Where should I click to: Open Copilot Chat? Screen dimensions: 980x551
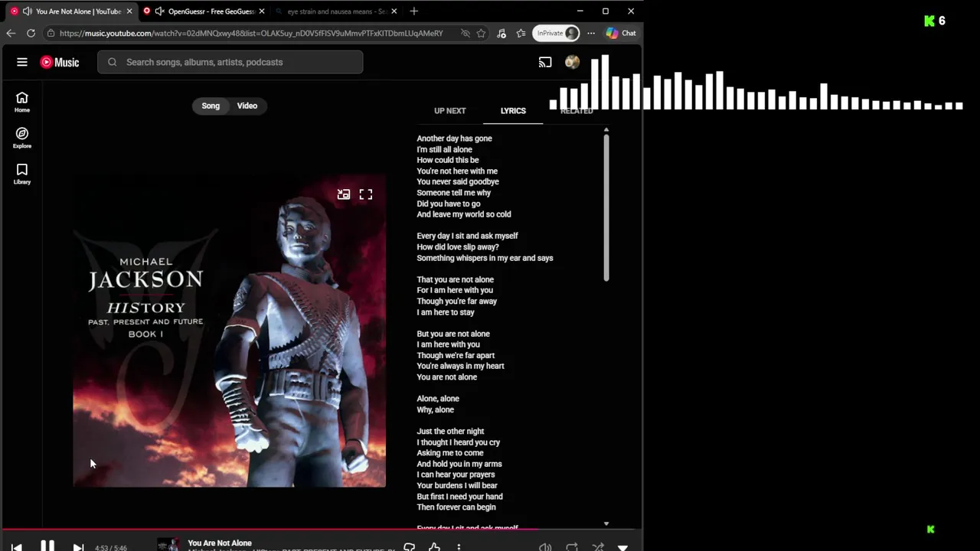(x=621, y=33)
